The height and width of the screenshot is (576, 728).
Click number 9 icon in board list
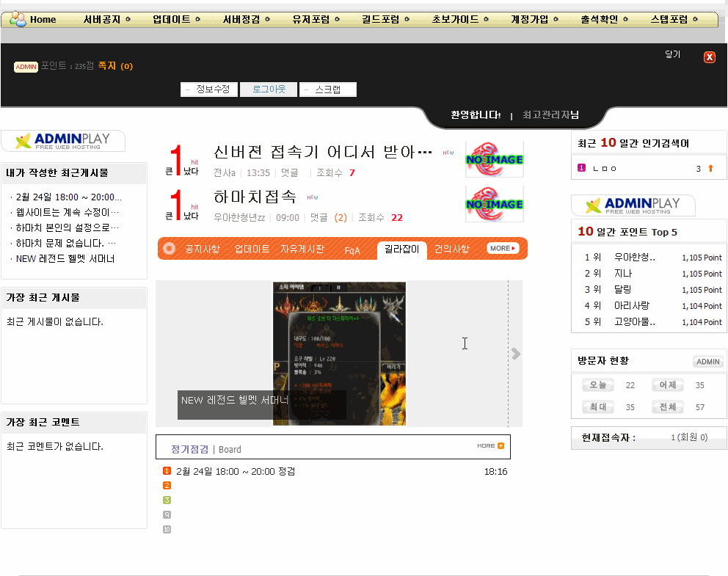[167, 515]
